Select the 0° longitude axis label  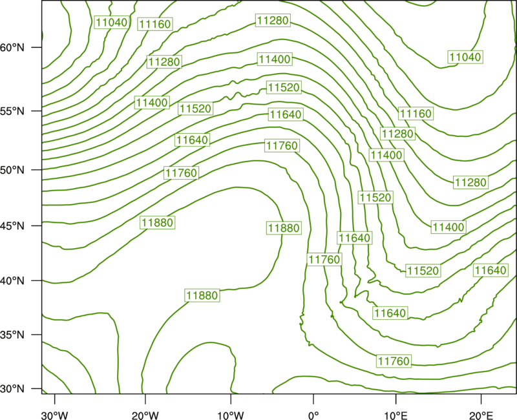coord(313,415)
